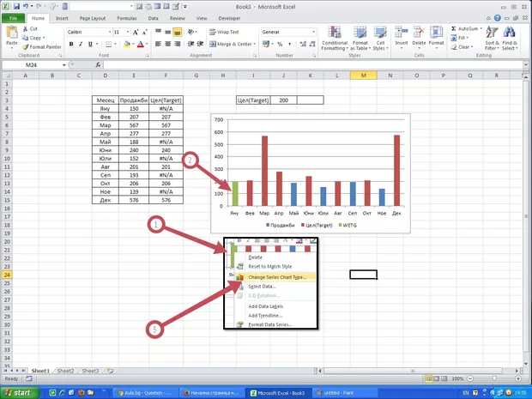Open the Fill Color dropdown arrow

[x=133, y=44]
